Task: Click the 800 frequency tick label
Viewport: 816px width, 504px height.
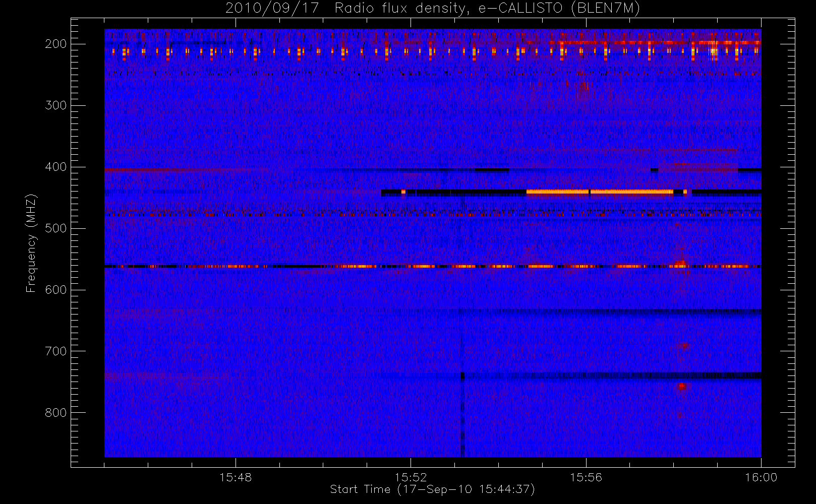Action: (56, 413)
